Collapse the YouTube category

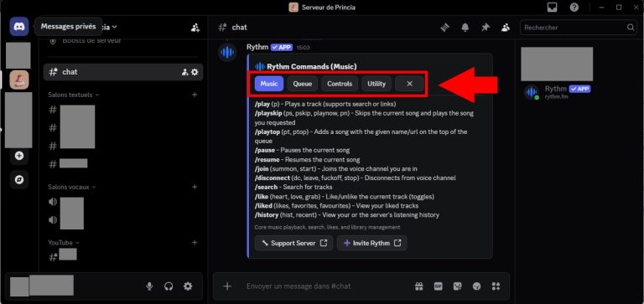(64, 243)
